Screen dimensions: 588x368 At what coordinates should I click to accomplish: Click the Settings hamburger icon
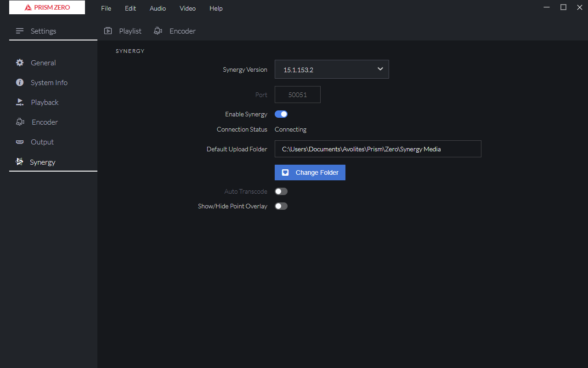pos(19,31)
